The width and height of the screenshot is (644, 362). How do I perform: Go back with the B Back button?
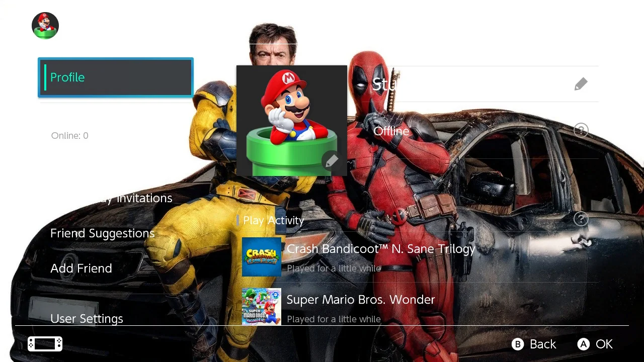534,344
